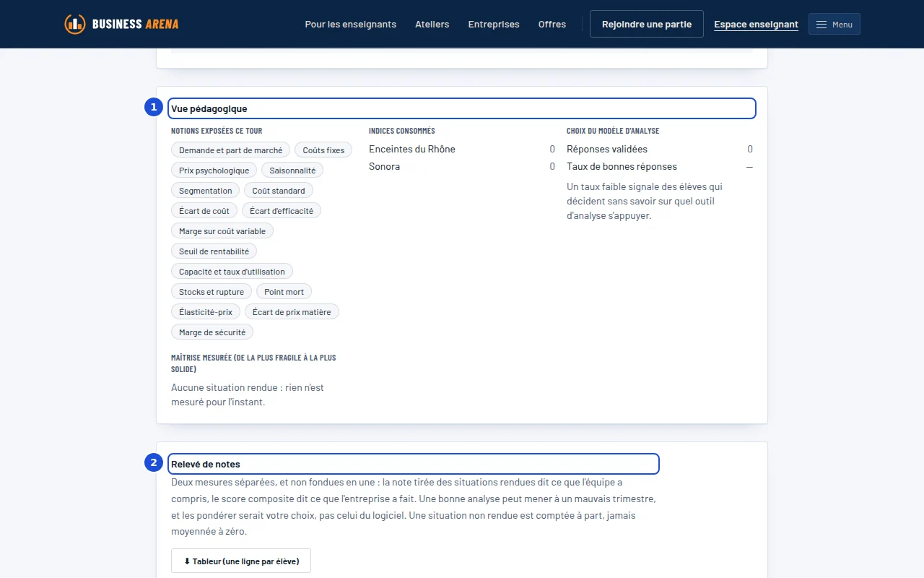
Task: Select the Écart de coût tag
Action: click(x=204, y=211)
